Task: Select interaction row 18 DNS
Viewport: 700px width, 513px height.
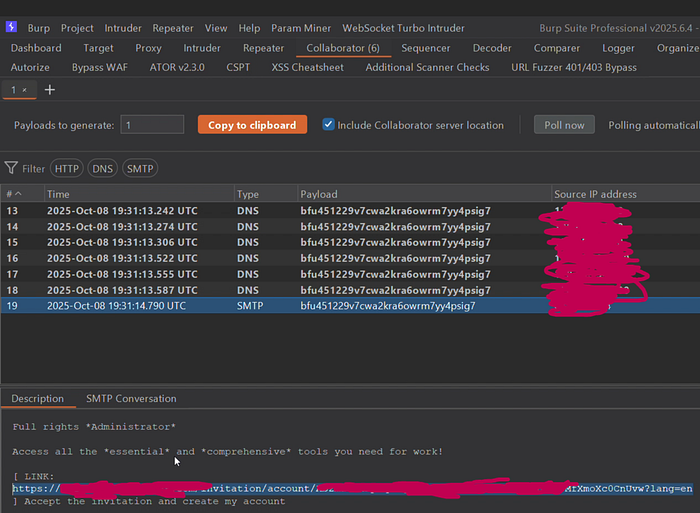Action: [350, 290]
